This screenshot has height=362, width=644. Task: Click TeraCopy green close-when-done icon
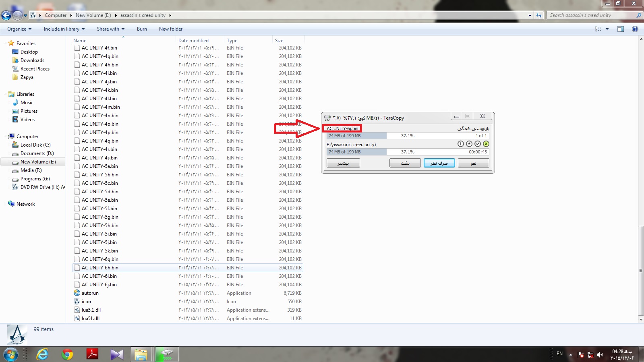(486, 144)
